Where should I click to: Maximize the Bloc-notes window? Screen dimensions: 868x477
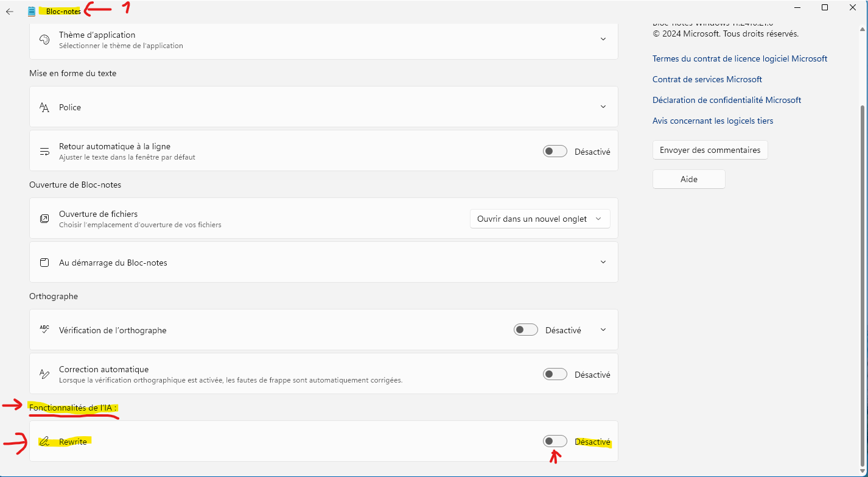[x=825, y=7]
